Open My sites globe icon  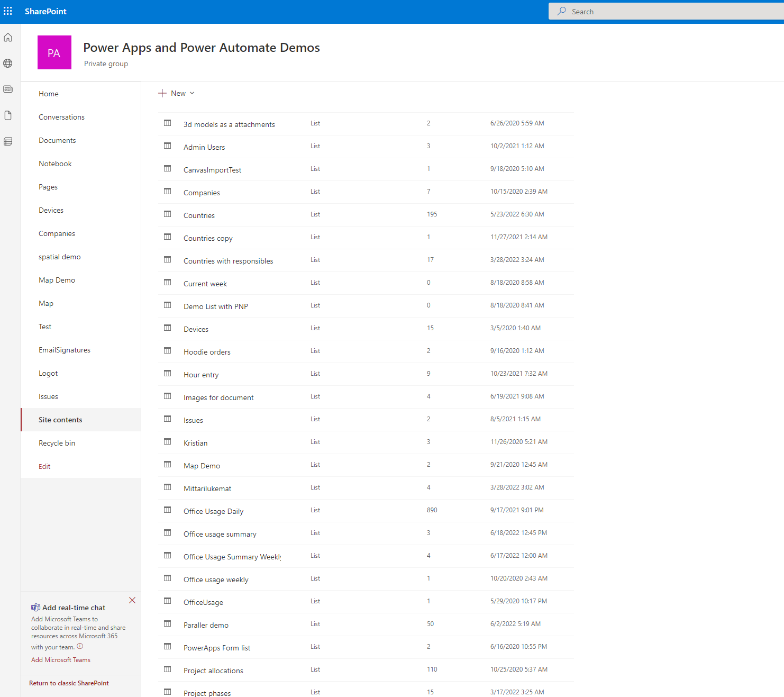[x=8, y=64]
